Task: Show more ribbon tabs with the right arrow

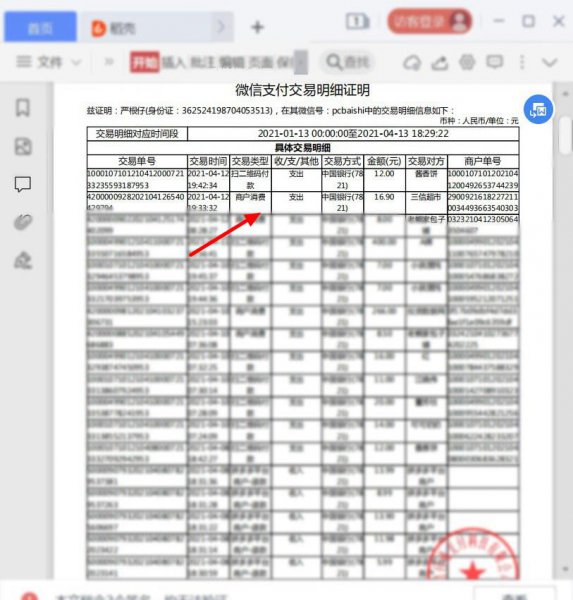Action: click(300, 62)
